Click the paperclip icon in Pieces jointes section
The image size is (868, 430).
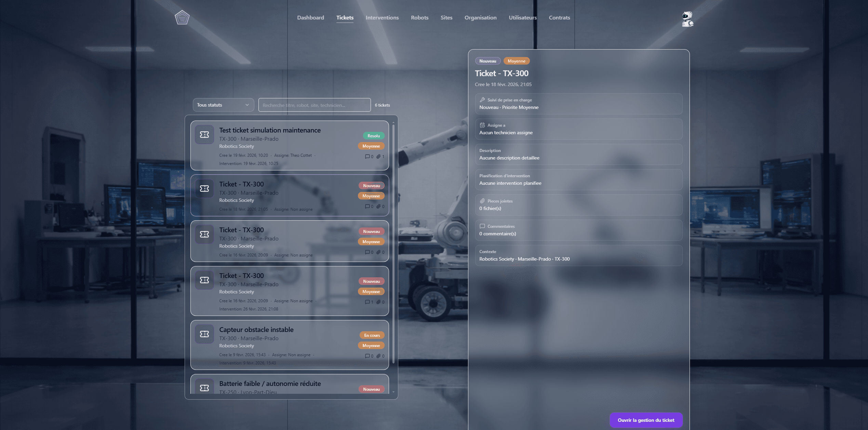click(482, 201)
